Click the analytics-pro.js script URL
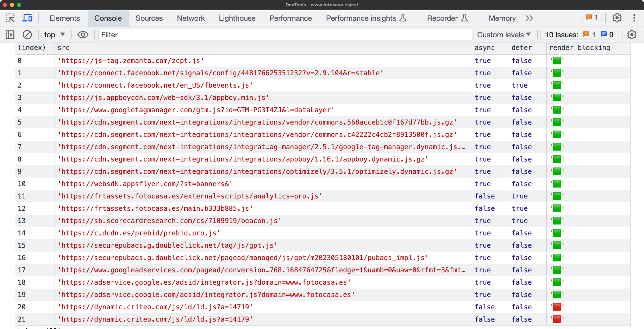Image resolution: width=644 pixels, height=329 pixels. point(190,196)
